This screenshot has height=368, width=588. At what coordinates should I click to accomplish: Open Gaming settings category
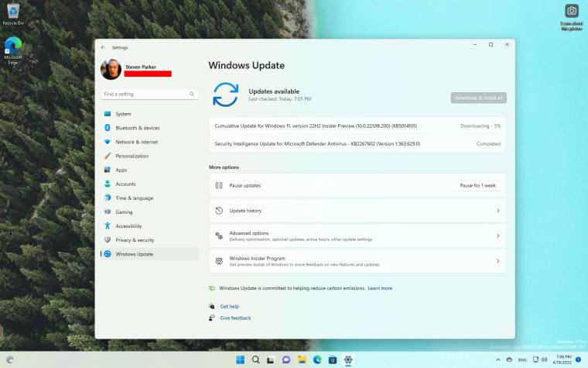[x=149, y=212]
